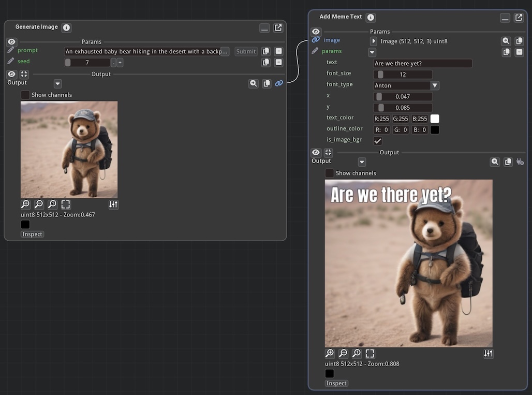Click Inspect under the meme output image
The height and width of the screenshot is (395, 532).
pos(336,383)
